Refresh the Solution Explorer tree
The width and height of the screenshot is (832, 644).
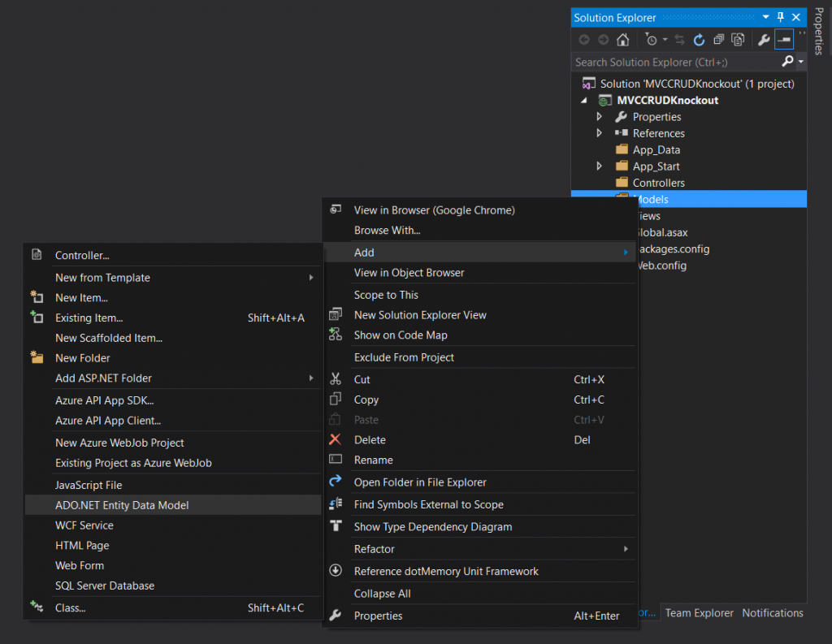click(700, 39)
